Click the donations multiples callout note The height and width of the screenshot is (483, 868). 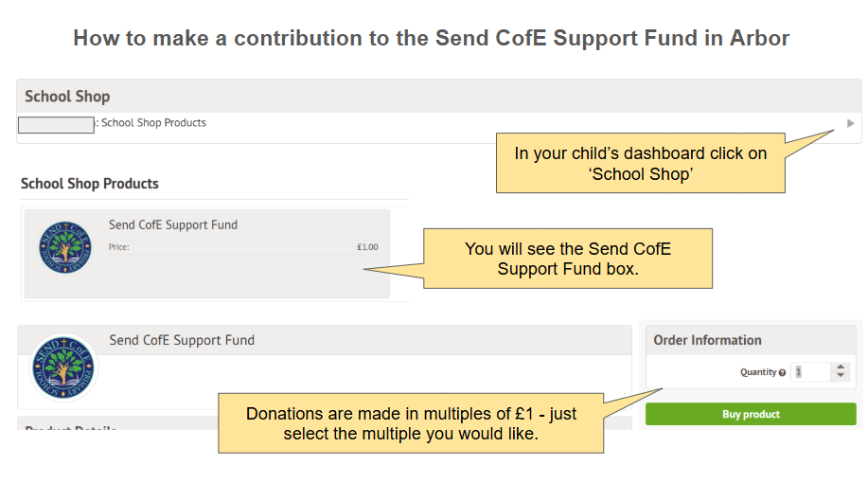(411, 423)
